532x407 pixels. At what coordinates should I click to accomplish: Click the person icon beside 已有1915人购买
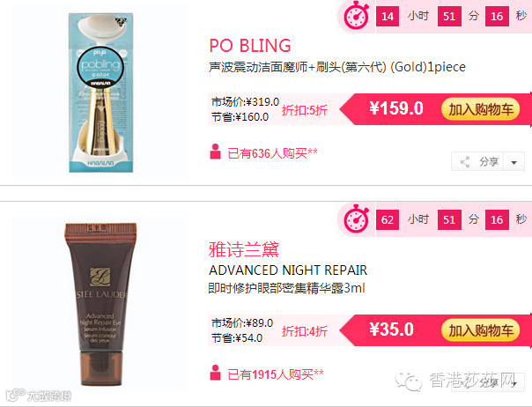point(215,373)
